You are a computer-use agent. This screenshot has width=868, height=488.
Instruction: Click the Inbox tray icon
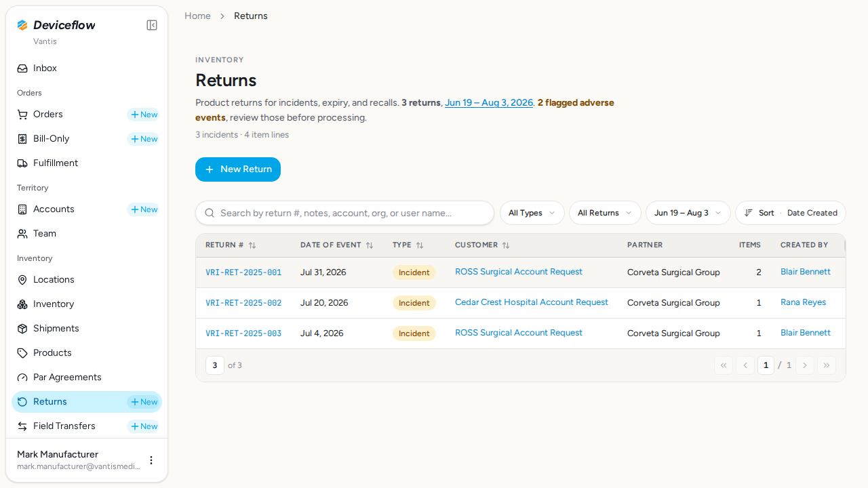[22, 68]
